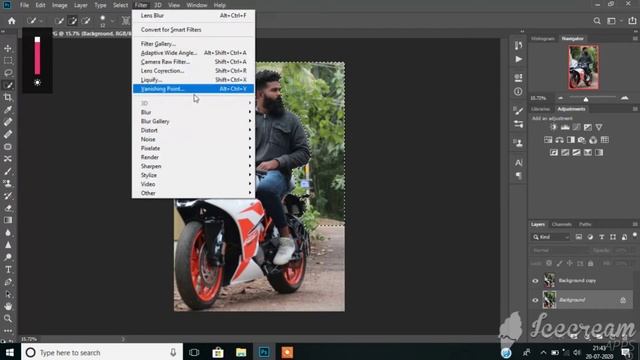
Task: Select the Lasso tool
Action: [8, 73]
